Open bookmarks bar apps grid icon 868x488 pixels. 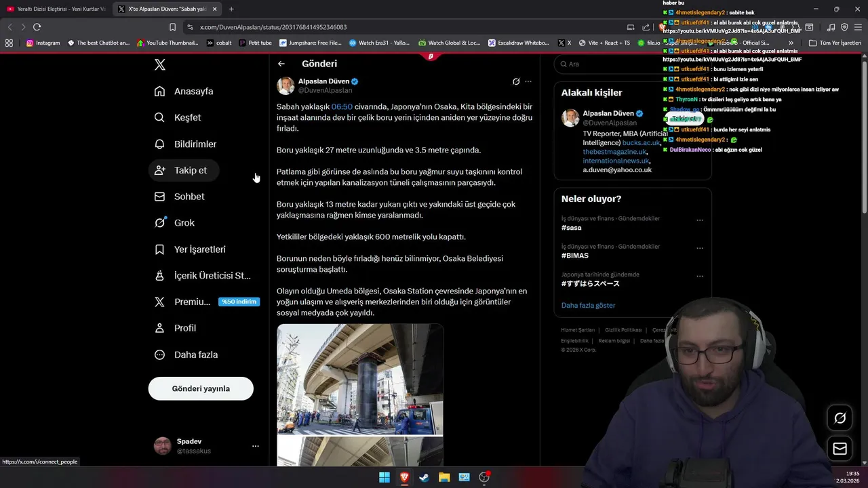(x=9, y=43)
